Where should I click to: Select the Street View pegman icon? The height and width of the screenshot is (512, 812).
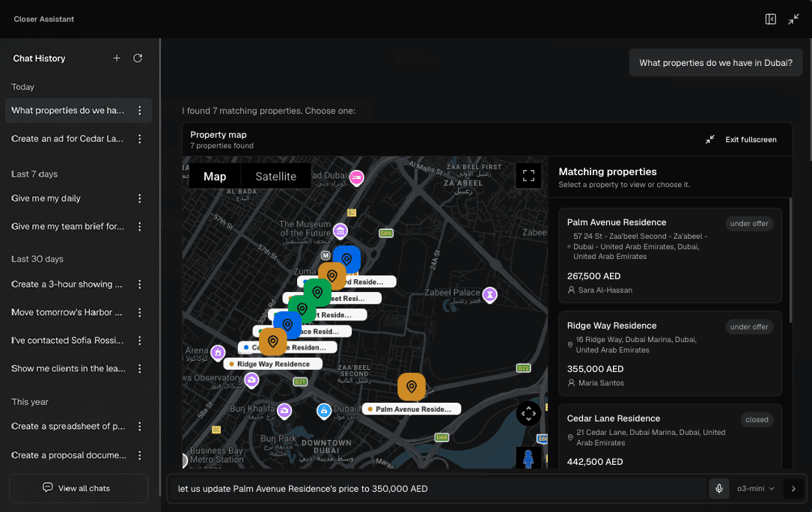click(x=528, y=457)
